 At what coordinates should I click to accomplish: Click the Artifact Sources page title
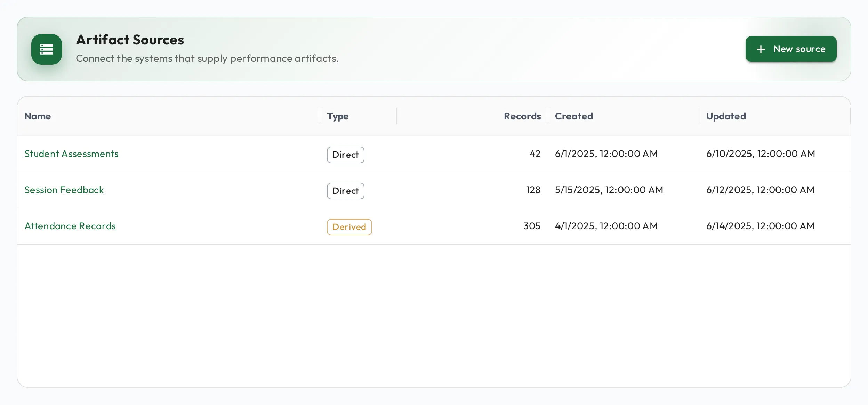[130, 40]
